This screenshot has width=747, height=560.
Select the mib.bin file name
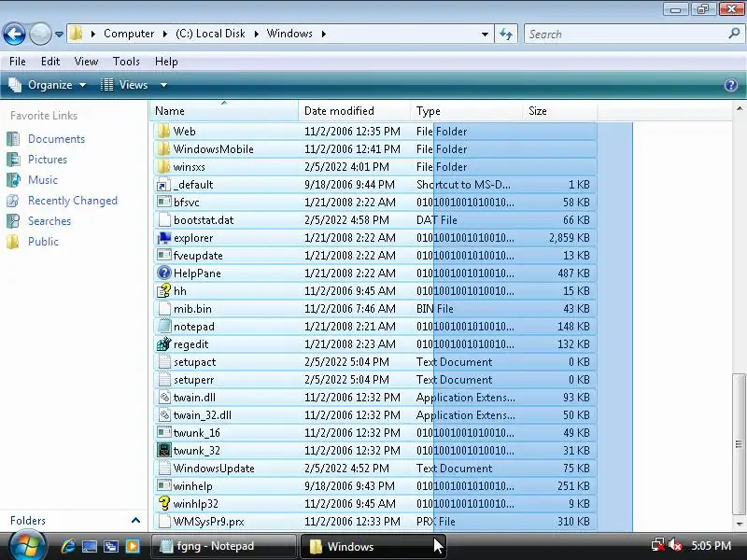[x=192, y=309]
